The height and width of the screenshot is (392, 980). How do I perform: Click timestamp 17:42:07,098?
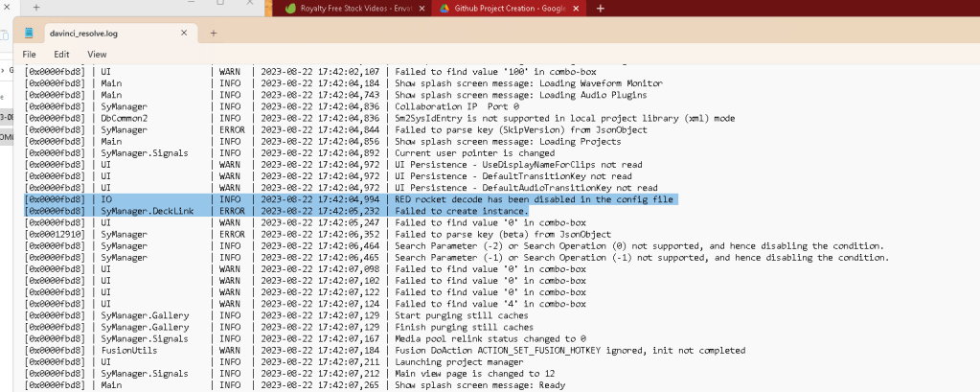tap(320, 268)
